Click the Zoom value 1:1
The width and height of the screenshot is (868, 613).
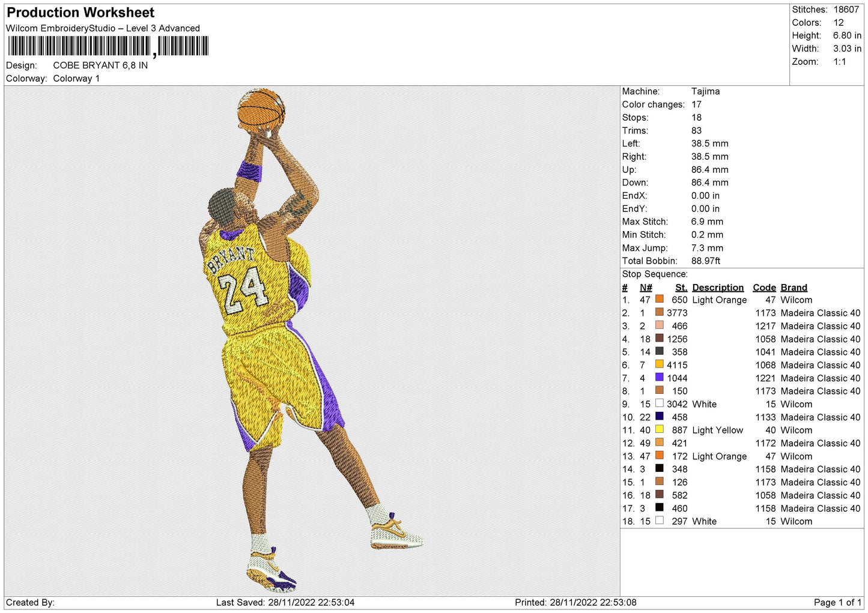pos(839,62)
